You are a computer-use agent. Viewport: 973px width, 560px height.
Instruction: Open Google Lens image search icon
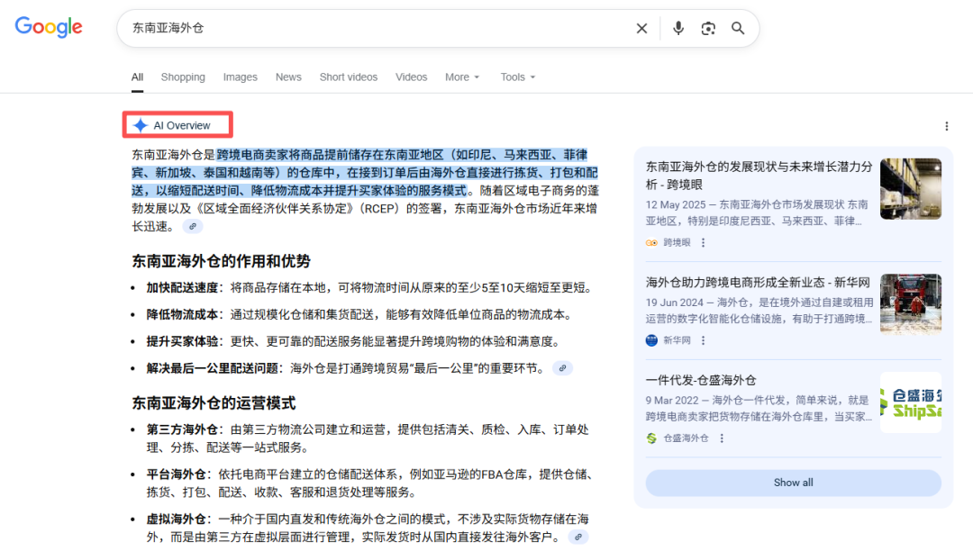[x=708, y=28]
